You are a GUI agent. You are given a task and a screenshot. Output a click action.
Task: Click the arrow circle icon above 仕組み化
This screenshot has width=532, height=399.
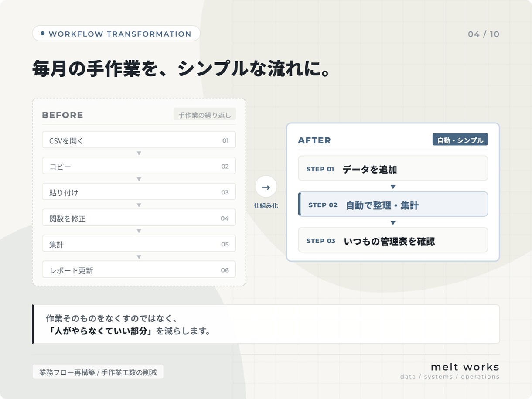[266, 187]
